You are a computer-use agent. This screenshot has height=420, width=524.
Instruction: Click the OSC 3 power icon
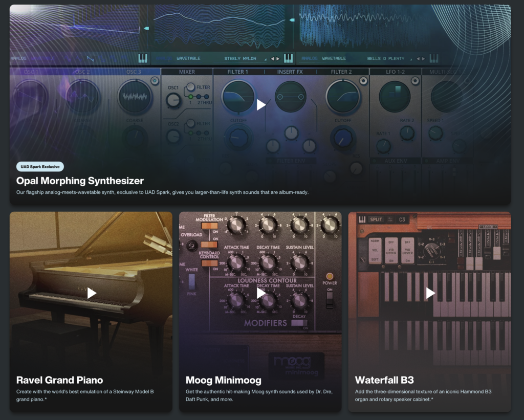(155, 81)
